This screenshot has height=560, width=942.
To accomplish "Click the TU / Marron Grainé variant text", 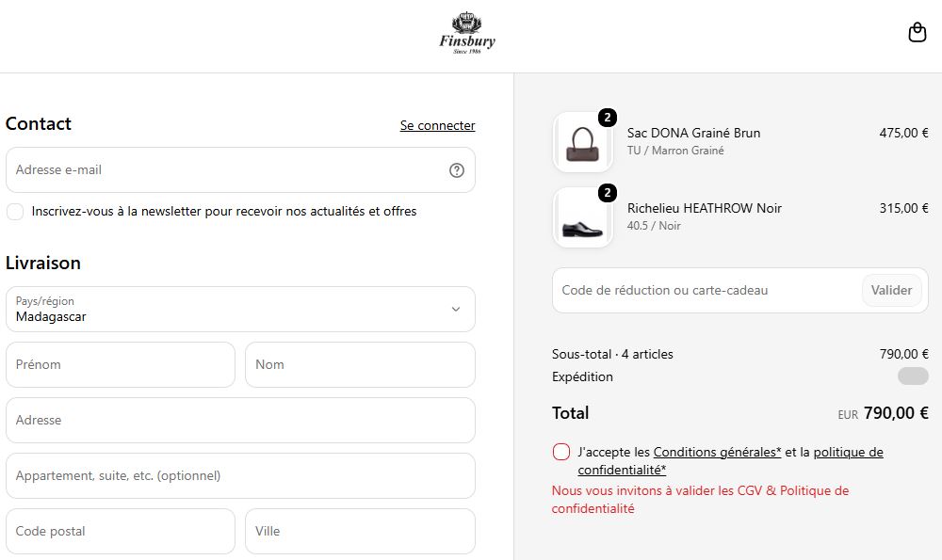I will pos(675,151).
